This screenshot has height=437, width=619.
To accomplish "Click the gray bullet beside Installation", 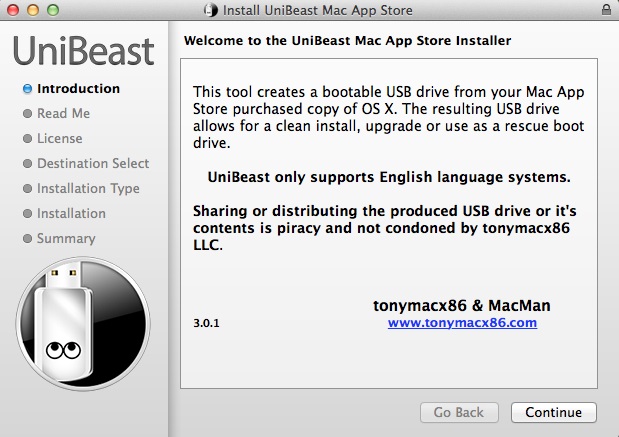I will pyautogui.click(x=27, y=214).
